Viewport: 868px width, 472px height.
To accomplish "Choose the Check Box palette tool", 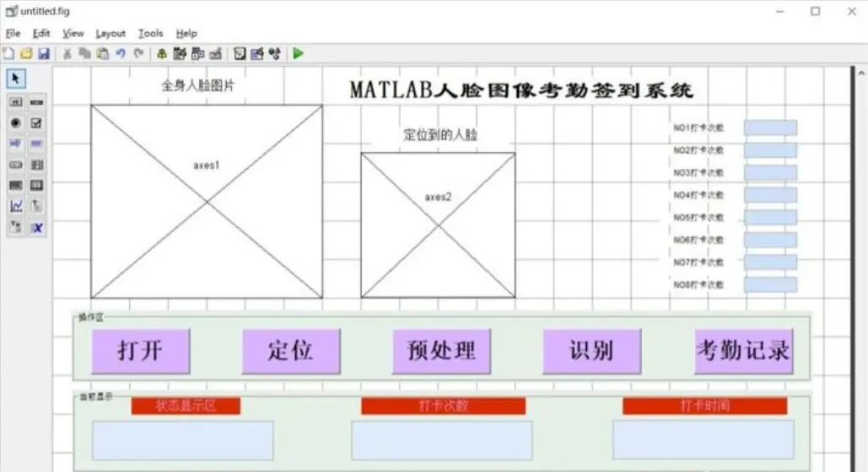I will pos(36,123).
